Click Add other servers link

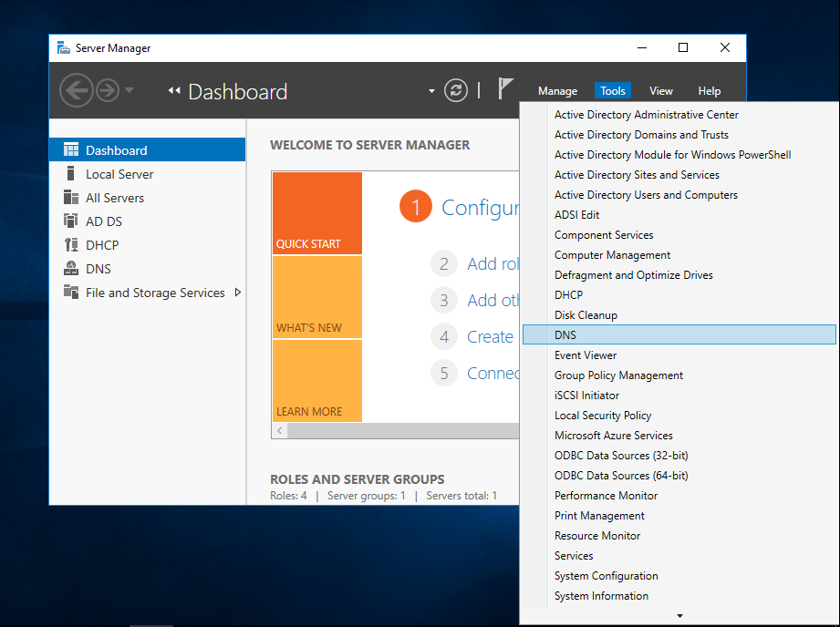coord(493,301)
